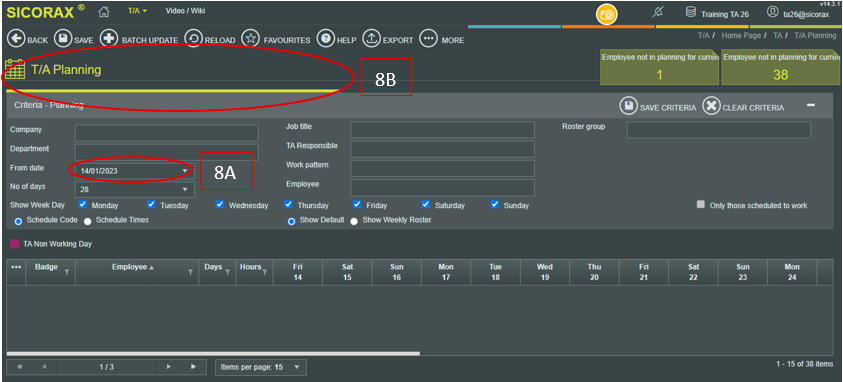Click the EXPORT upload icon
Image resolution: width=843 pixels, height=382 pixels.
tap(372, 39)
